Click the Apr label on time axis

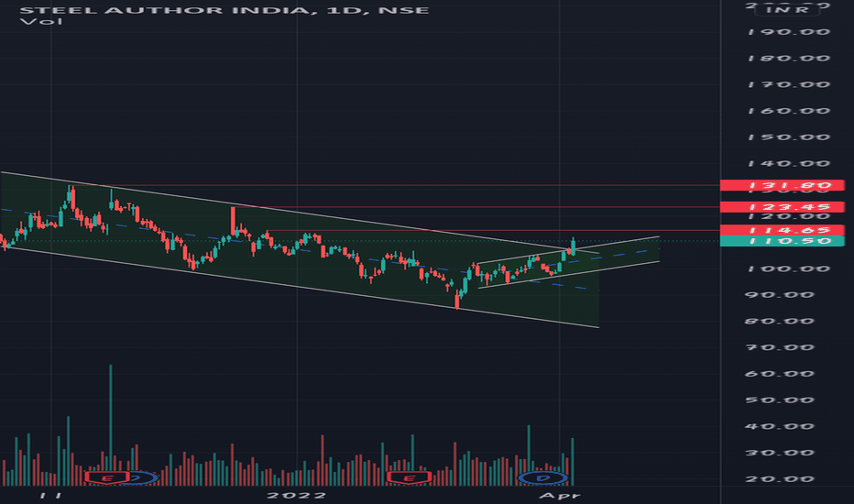[x=559, y=495]
